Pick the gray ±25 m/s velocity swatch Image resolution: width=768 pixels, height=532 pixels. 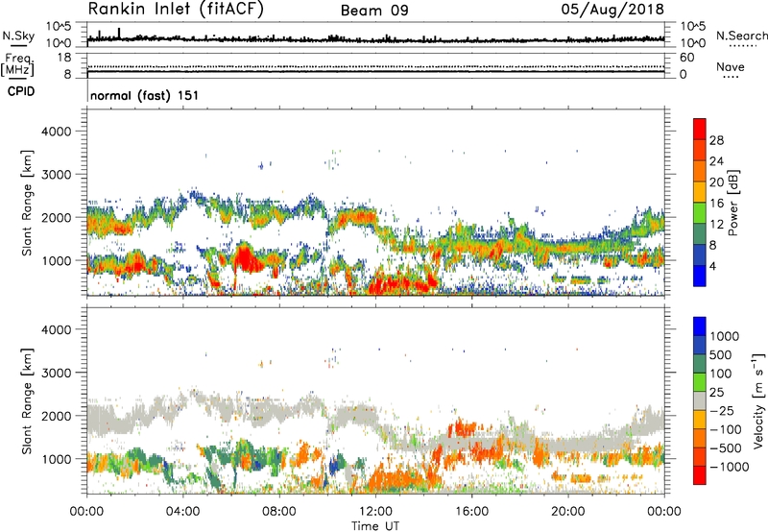point(700,400)
